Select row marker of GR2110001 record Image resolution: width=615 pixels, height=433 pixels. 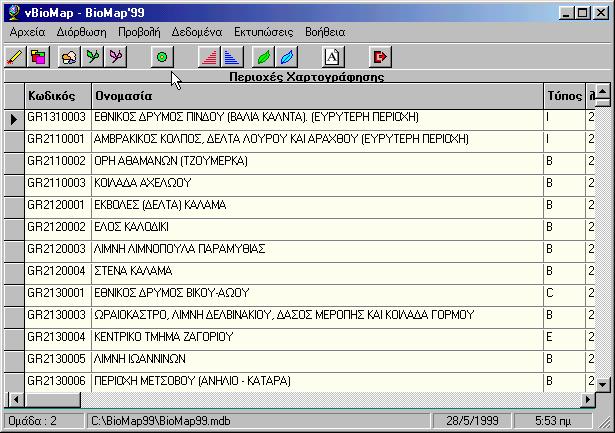pyautogui.click(x=14, y=142)
